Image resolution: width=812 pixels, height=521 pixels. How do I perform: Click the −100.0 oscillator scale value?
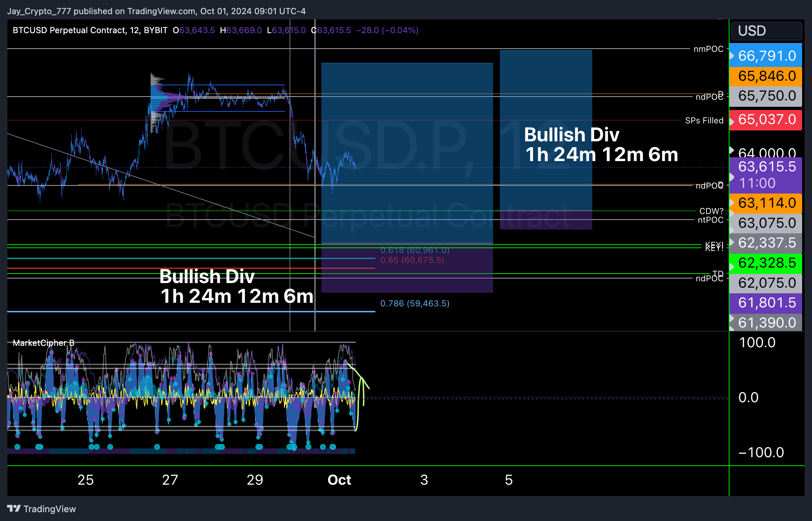[x=761, y=452]
